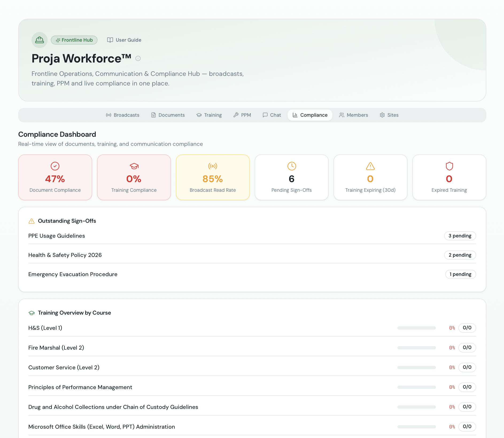This screenshot has width=504, height=438.
Task: Click the 0/0 badge for Principles of Performance Management
Action: pyautogui.click(x=467, y=387)
